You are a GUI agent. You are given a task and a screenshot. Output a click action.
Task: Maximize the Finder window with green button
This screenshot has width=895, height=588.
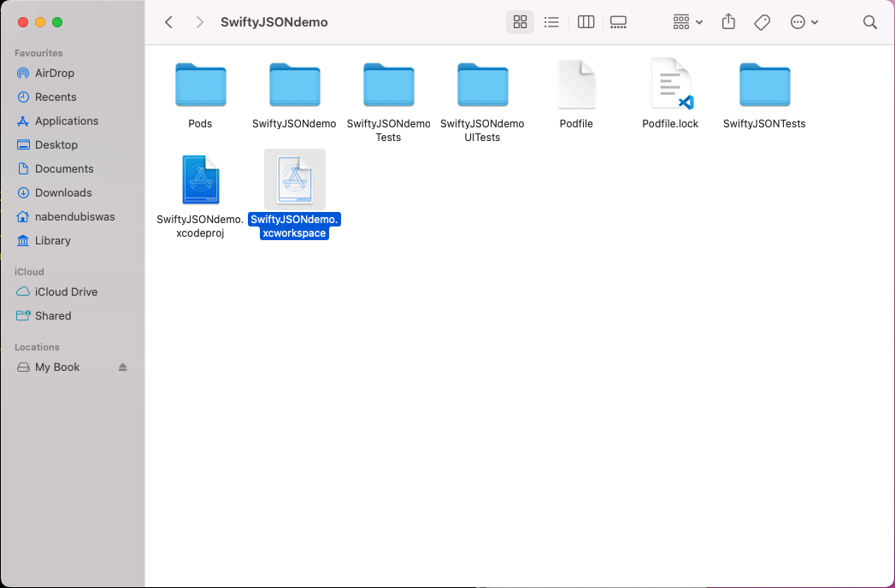pyautogui.click(x=57, y=22)
